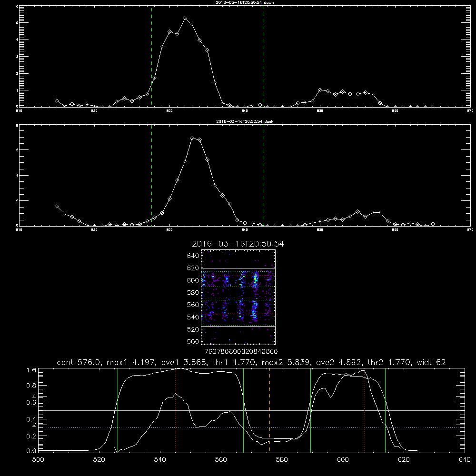The height and width of the screenshot is (476, 476).
Task: Click the heatmap title '2016-03-16T20:50:54'
Action: pos(238,244)
